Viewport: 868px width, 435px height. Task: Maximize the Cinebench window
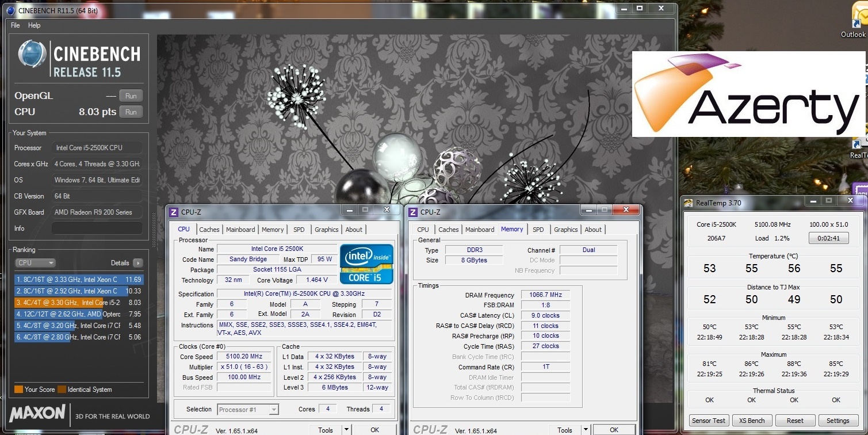pos(640,8)
